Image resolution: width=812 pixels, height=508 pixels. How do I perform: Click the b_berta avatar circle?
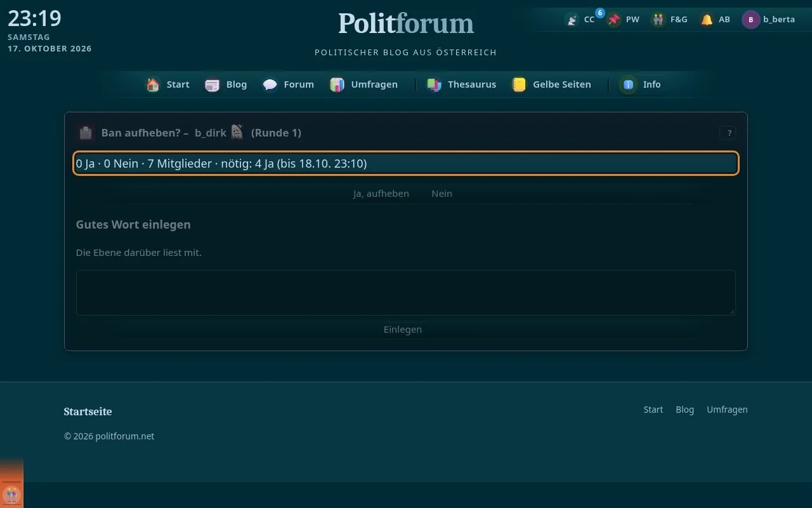[x=751, y=20]
